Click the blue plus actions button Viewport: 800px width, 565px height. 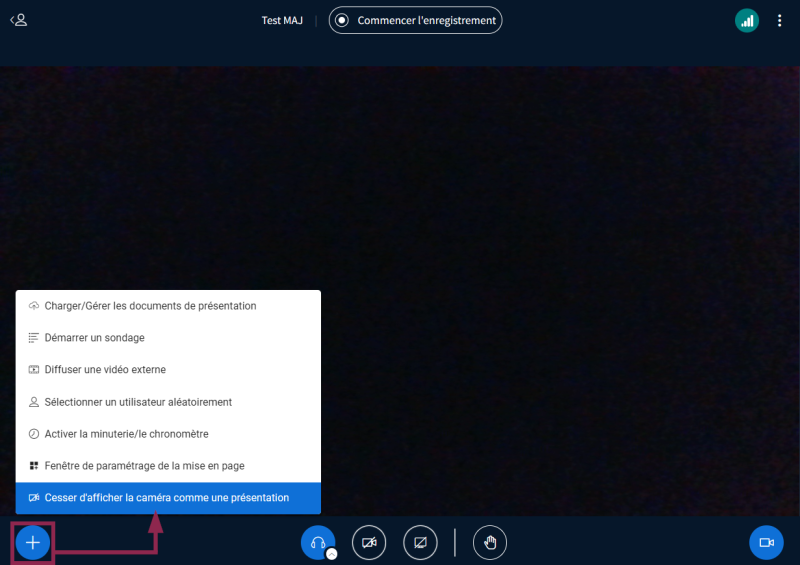32,543
